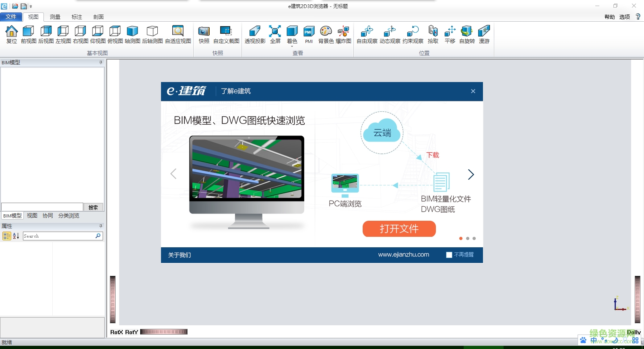Click the 搜索 search button

(93, 207)
